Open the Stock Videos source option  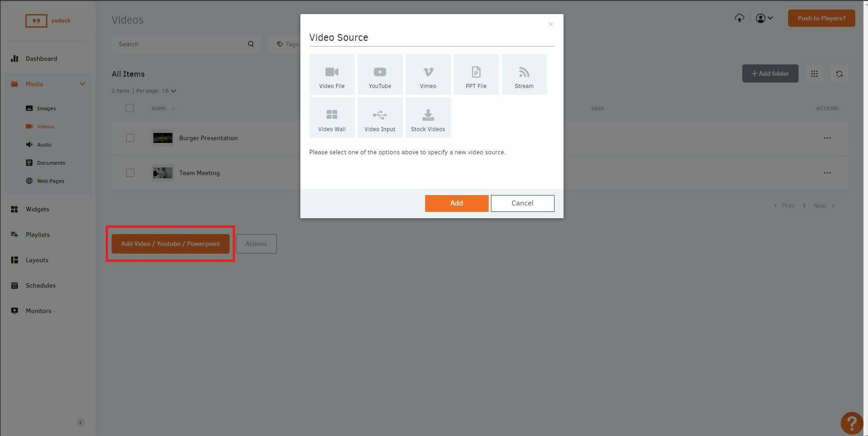[428, 118]
